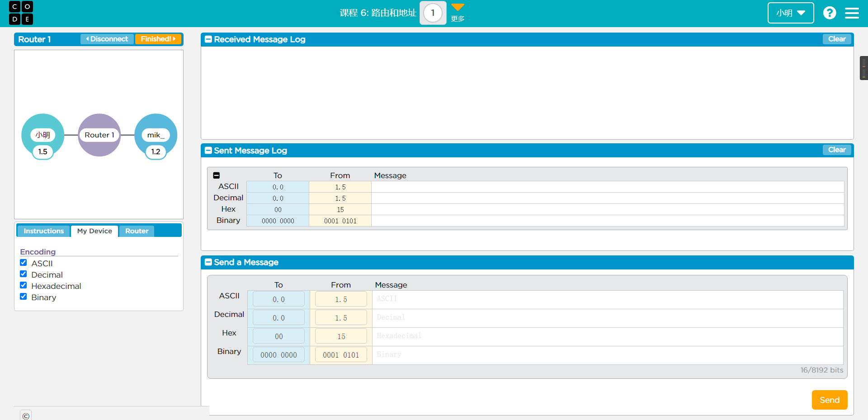This screenshot has width=868, height=420.
Task: Click the Binary To address field
Action: pyautogui.click(x=278, y=355)
